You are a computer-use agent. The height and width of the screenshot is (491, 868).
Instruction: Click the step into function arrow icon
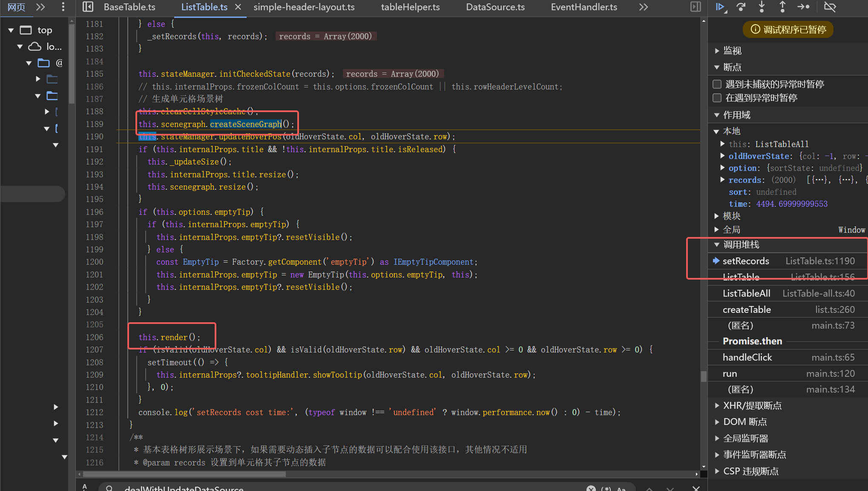(x=762, y=7)
